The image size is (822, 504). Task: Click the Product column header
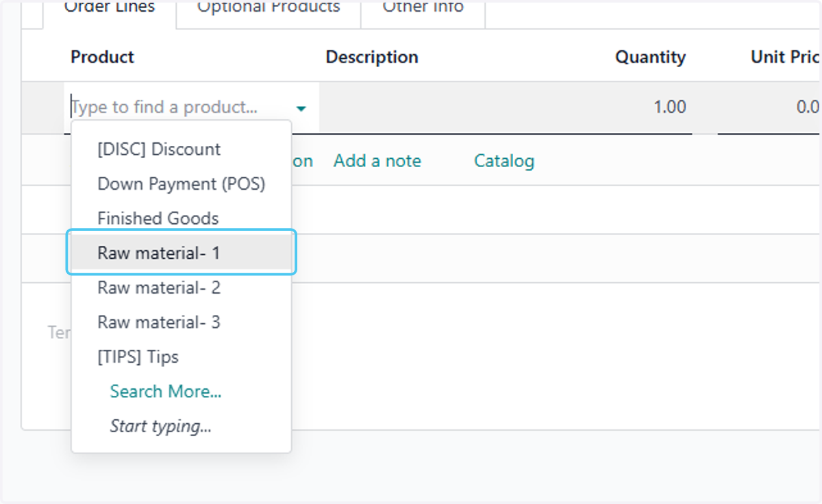(103, 57)
